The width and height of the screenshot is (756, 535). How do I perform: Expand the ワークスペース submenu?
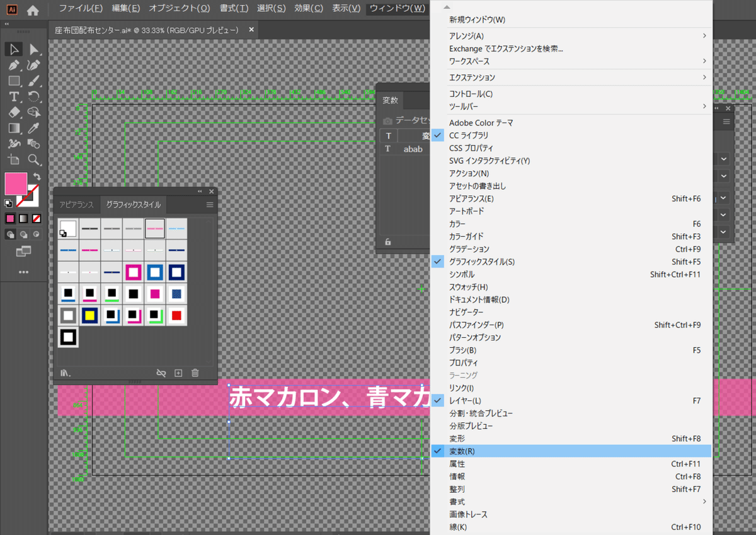pos(571,61)
